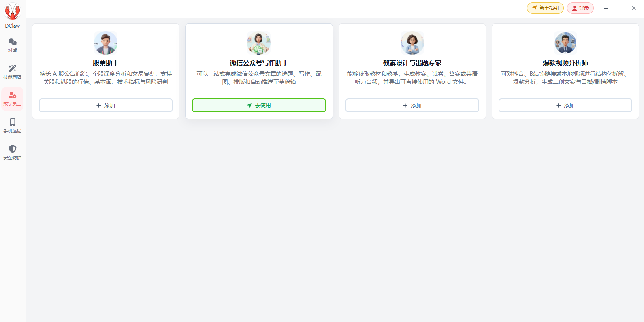Viewport: 644px width, 322px height.
Task: Select the 爆款视频分析师 title text
Action: (565, 63)
